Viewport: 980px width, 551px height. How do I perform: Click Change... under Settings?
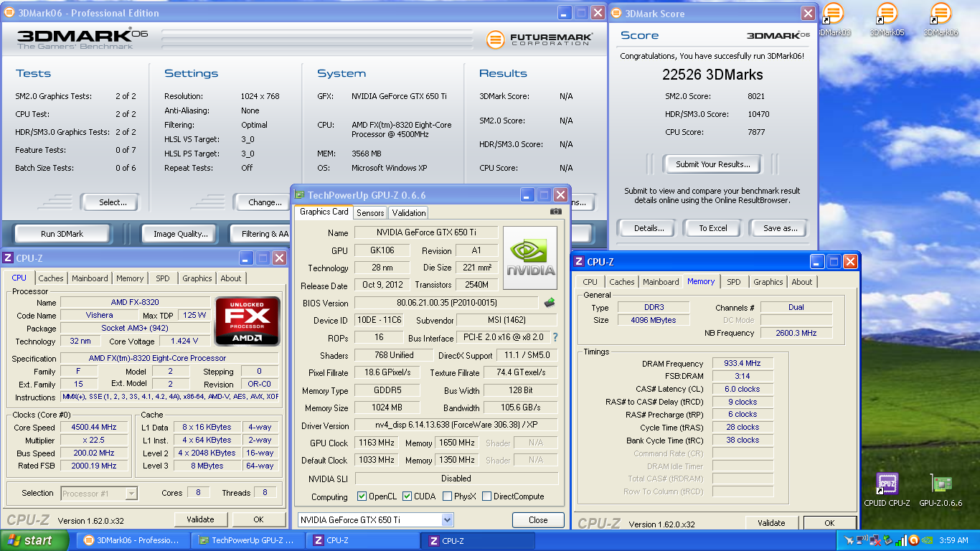[263, 202]
